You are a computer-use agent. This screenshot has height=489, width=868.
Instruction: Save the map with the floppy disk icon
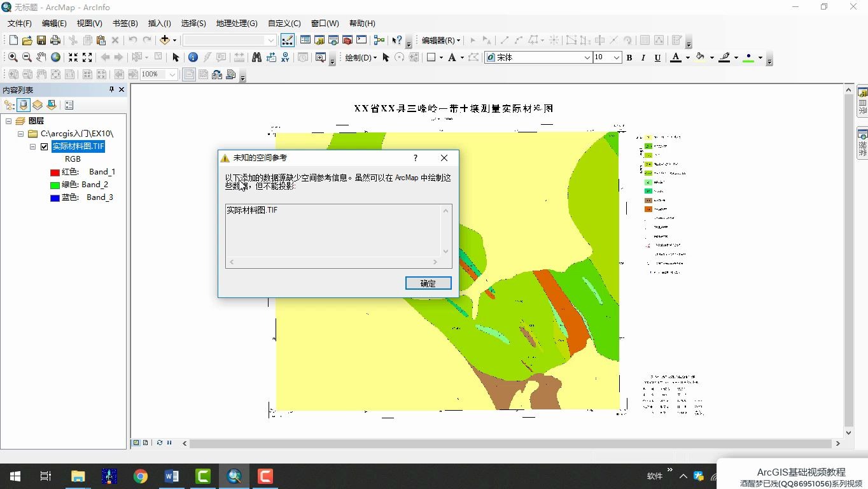(x=41, y=40)
